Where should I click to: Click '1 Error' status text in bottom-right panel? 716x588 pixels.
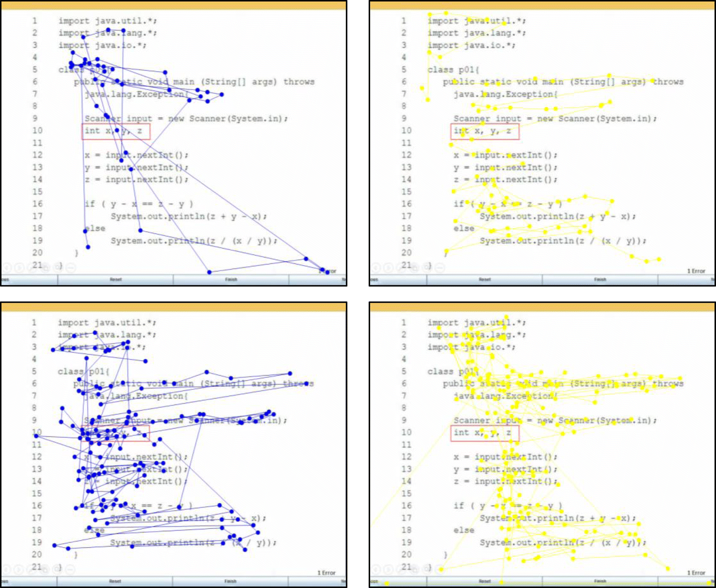coord(696,573)
